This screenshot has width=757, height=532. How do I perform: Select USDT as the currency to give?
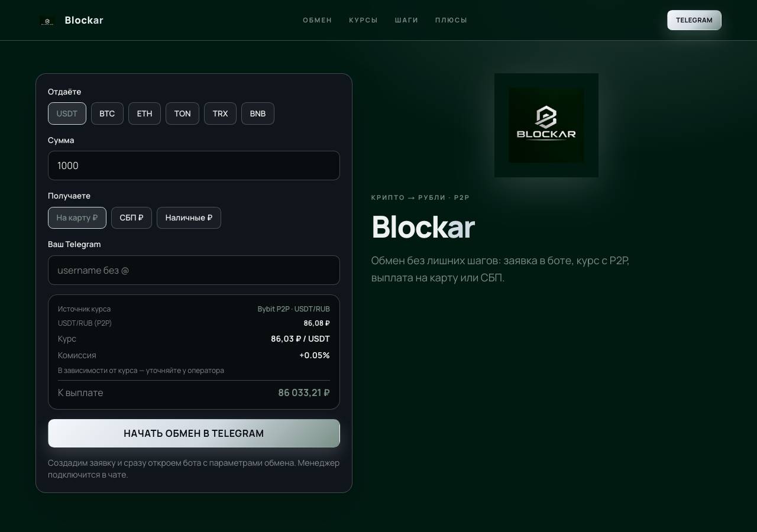click(x=67, y=113)
